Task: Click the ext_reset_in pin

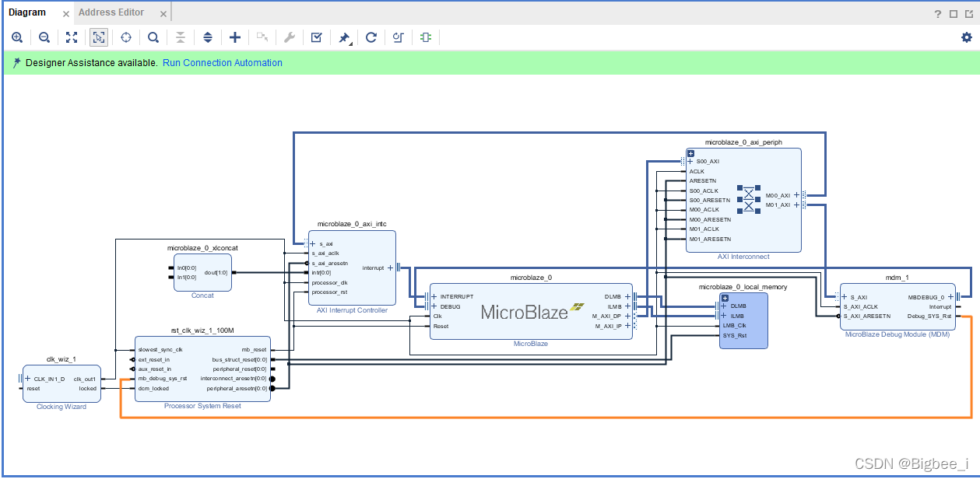Action: point(154,359)
